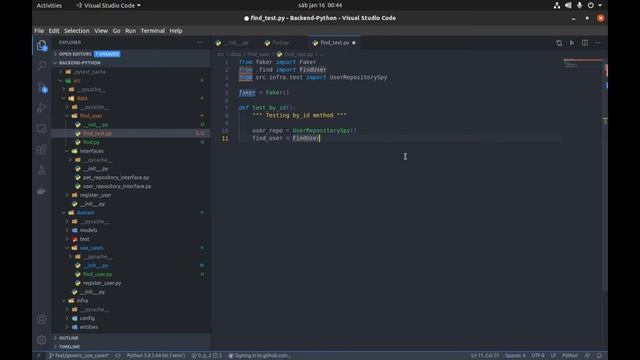
Task: Open register_user.py in explorer
Action: pos(102,283)
